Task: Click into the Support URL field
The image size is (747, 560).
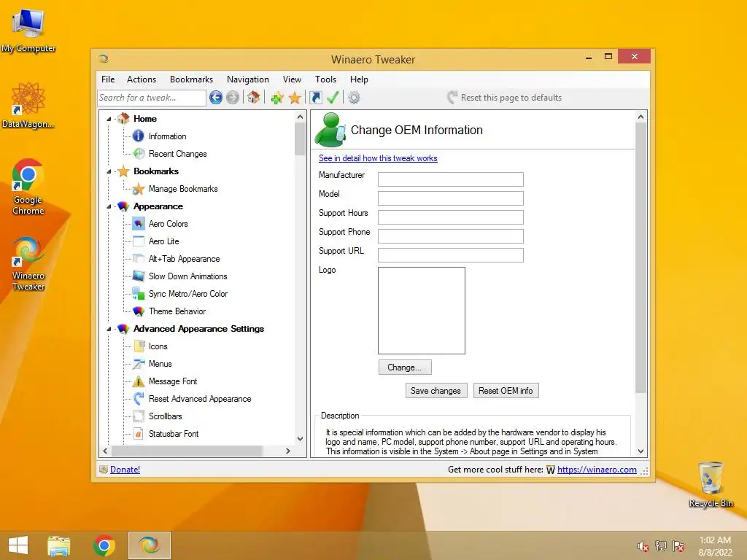Action: coord(451,255)
